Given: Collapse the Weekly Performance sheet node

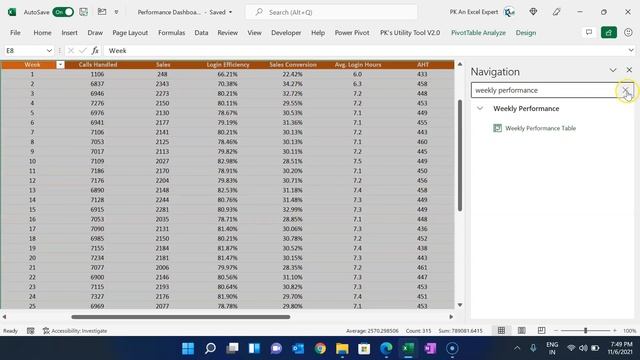Looking at the screenshot, I should point(480,109).
